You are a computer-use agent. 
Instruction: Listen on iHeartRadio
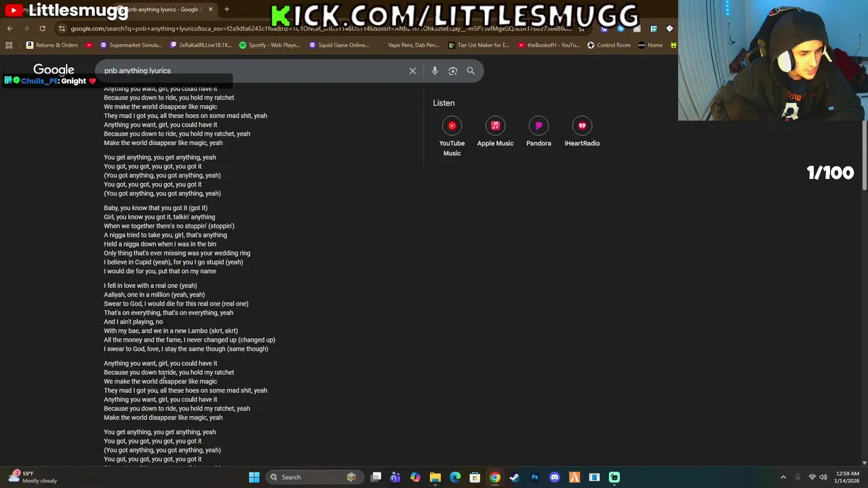pyautogui.click(x=582, y=132)
